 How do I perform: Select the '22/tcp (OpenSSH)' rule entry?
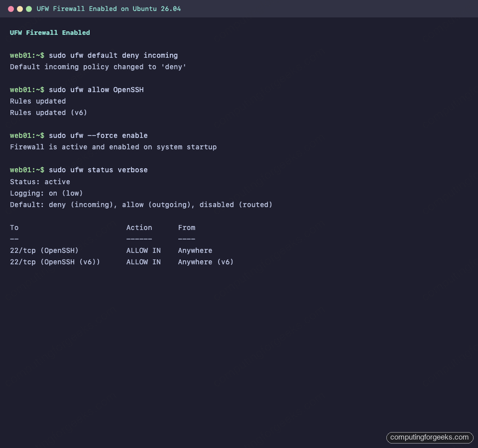coord(44,250)
